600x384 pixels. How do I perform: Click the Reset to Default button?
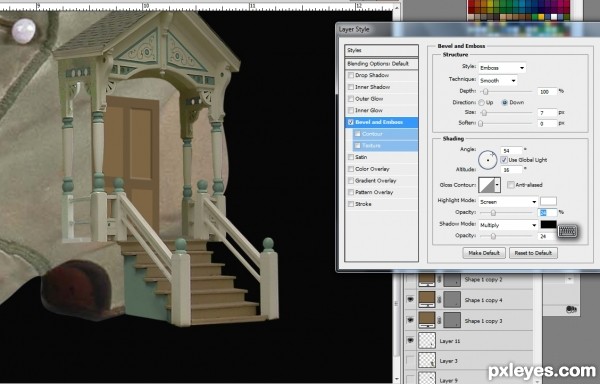point(533,253)
